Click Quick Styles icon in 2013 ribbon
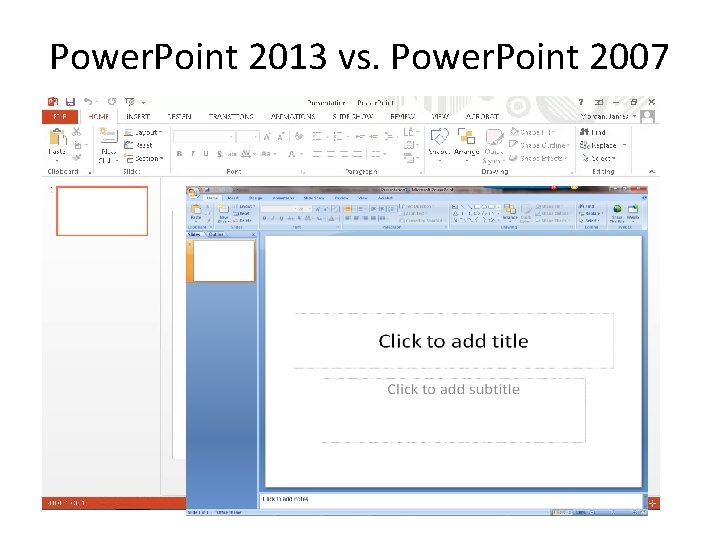The width and height of the screenshot is (720, 540). (494, 137)
